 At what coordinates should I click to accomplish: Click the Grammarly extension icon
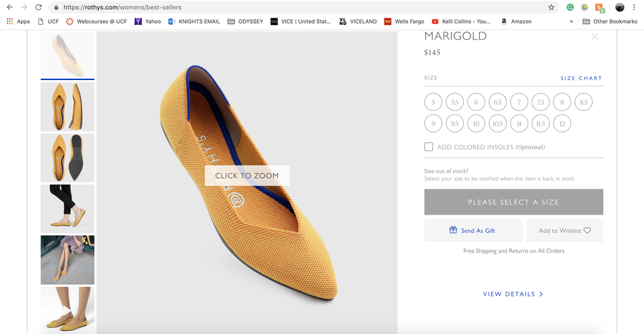(x=570, y=7)
